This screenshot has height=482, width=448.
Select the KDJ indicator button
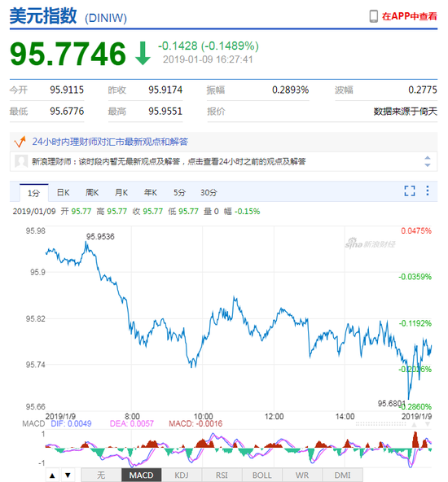coord(182,475)
